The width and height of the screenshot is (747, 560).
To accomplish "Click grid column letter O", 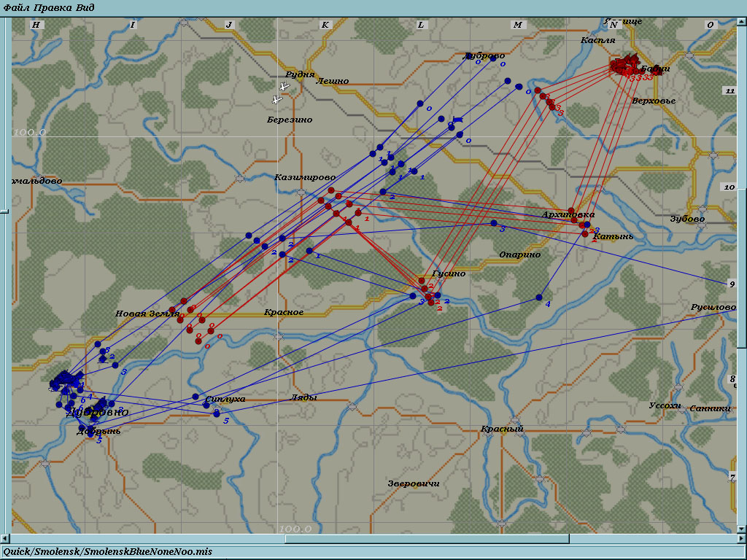I will click(711, 25).
